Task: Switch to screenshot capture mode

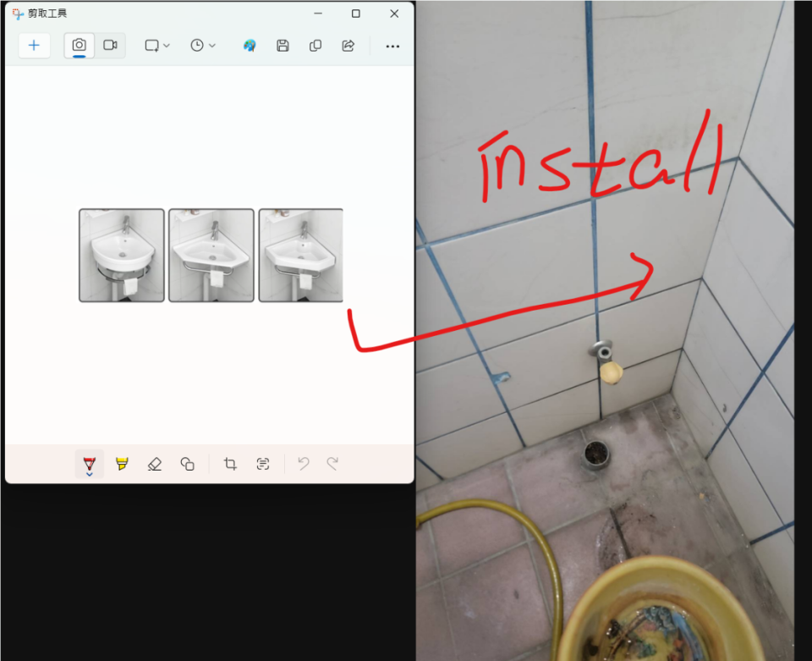Action: [x=80, y=46]
